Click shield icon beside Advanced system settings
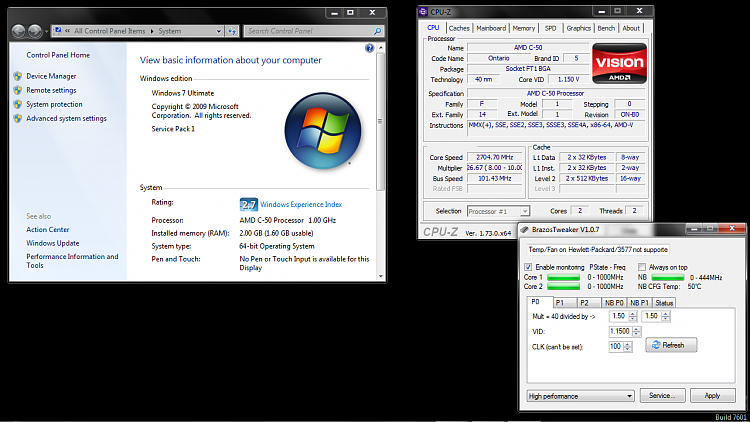 click(18, 118)
